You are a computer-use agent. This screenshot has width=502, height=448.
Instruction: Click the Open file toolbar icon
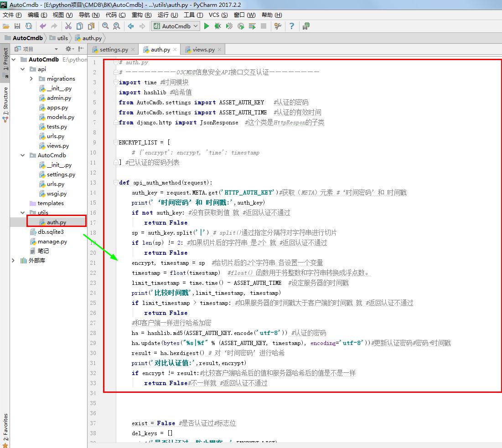coord(6,26)
